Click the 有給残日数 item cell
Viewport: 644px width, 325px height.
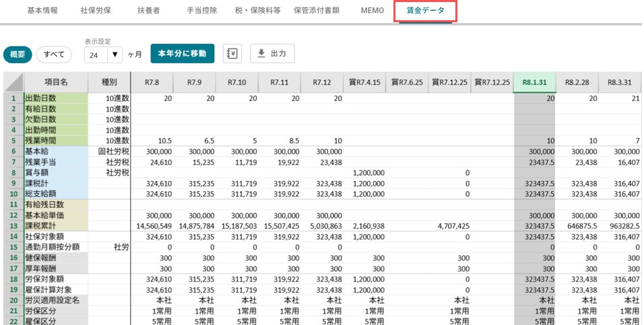tap(56, 205)
